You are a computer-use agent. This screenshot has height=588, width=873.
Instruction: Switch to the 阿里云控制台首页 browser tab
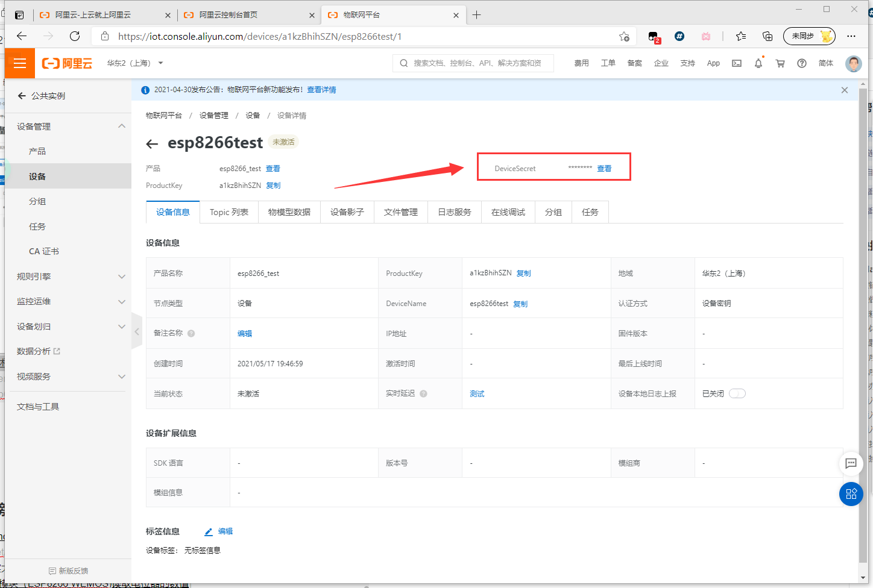(x=248, y=15)
